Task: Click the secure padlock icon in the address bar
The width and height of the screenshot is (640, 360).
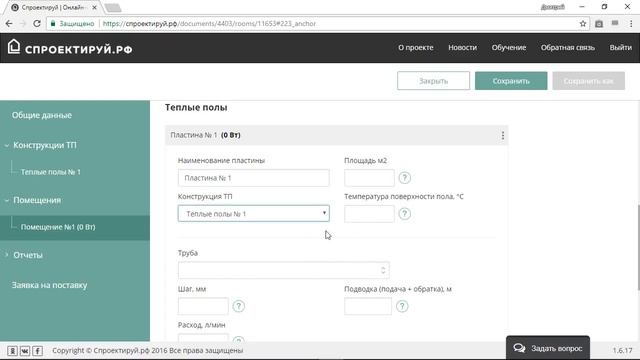Action: [53, 24]
